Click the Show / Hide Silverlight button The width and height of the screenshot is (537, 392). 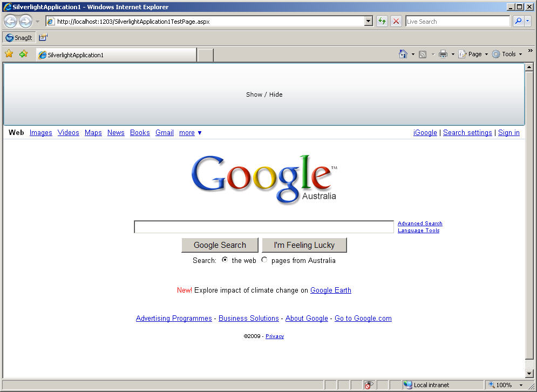[264, 94]
